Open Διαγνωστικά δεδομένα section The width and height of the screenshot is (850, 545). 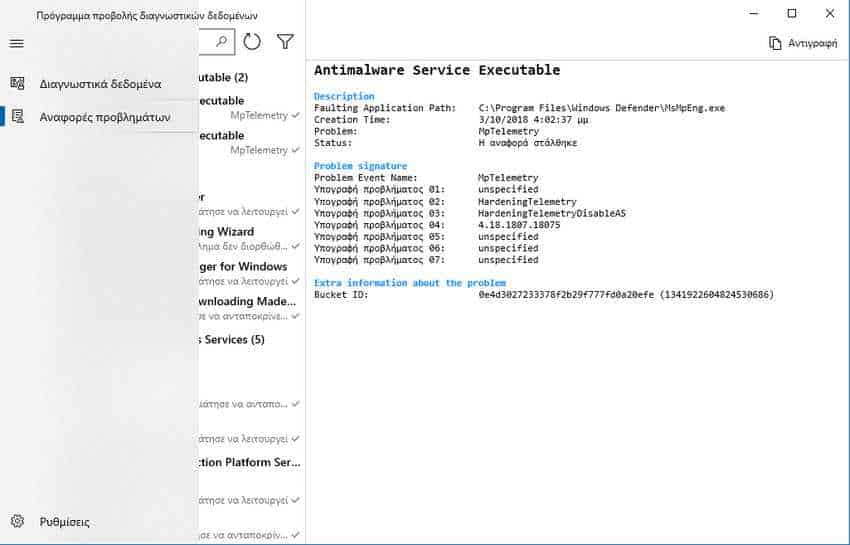pyautogui.click(x=99, y=84)
